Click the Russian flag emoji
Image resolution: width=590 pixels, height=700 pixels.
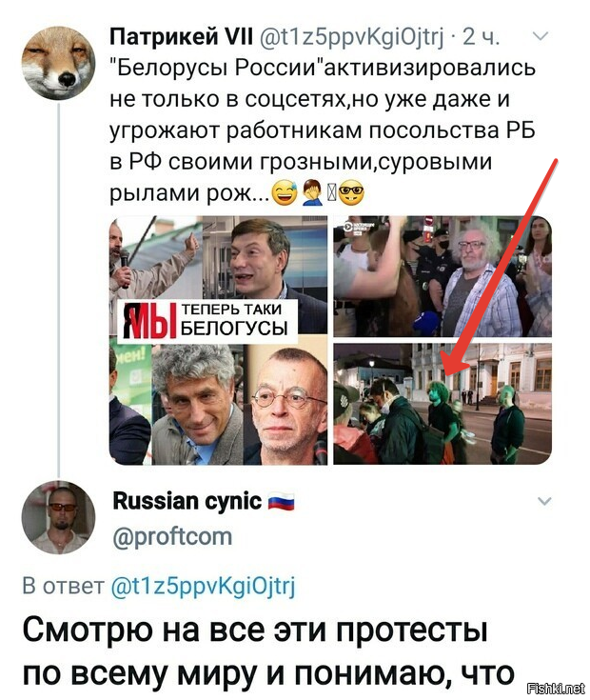click(281, 502)
